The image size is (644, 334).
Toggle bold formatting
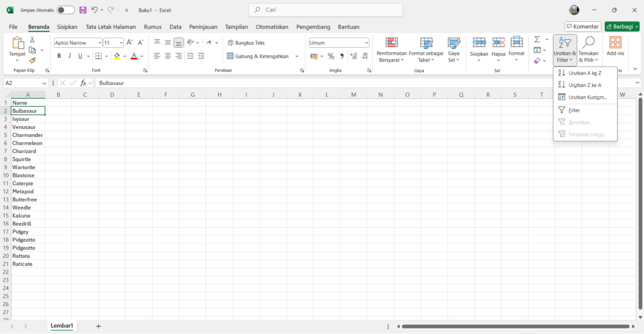(x=59, y=56)
